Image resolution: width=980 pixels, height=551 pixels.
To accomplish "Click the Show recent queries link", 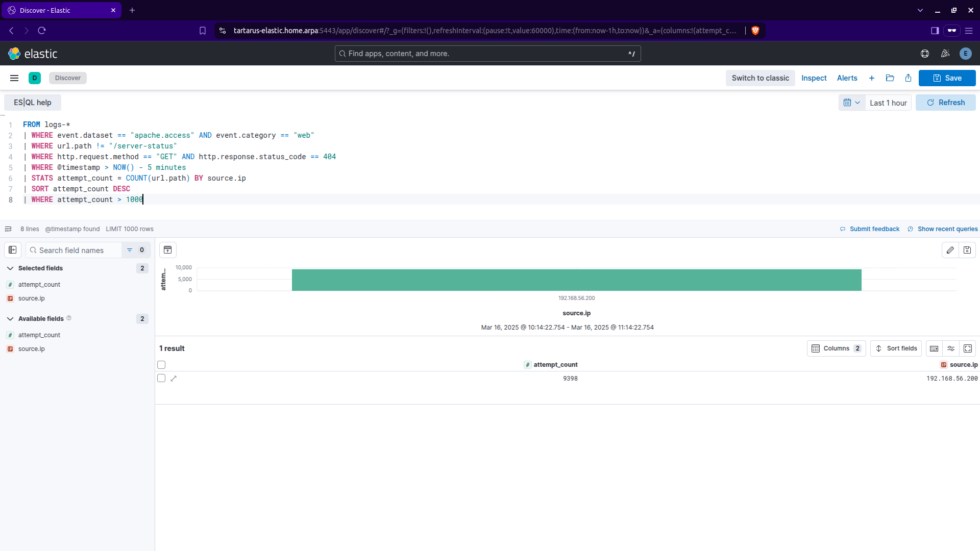I will tap(947, 229).
